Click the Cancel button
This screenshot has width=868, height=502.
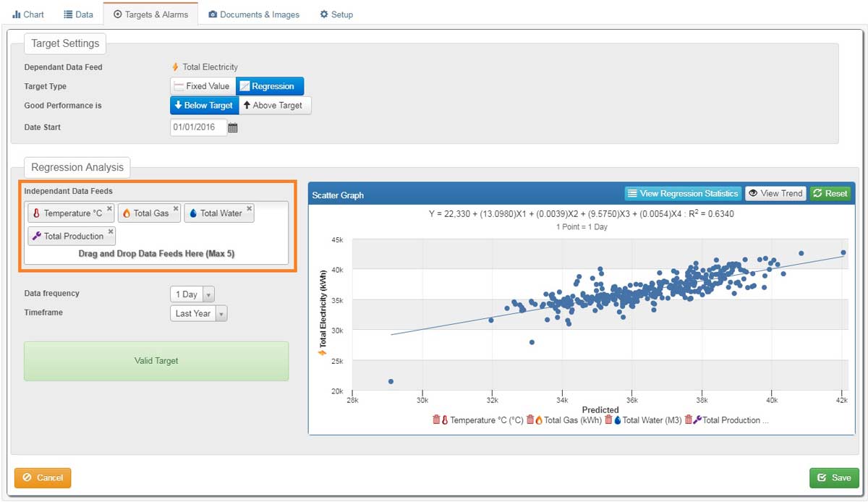tap(43, 477)
